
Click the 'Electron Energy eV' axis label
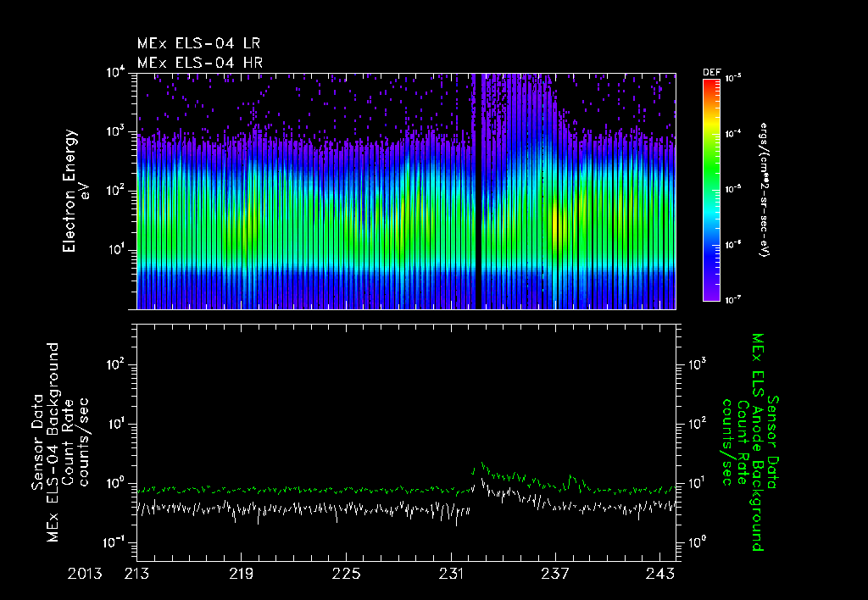tap(75, 191)
